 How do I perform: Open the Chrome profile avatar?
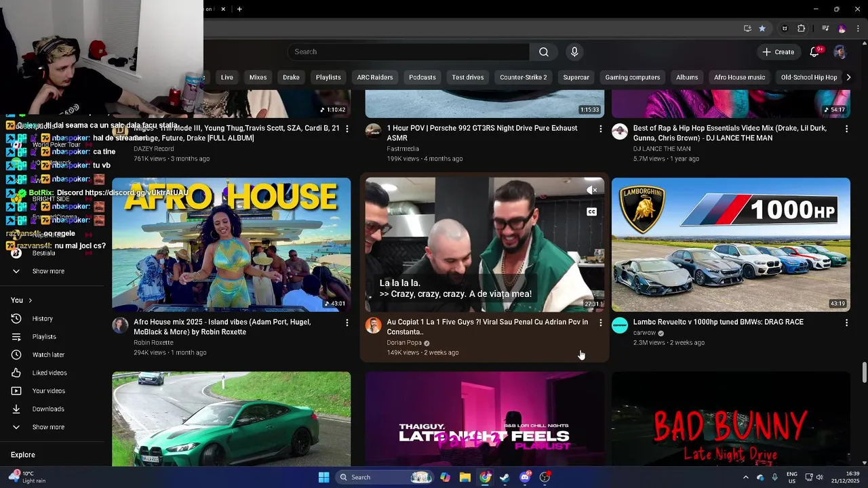coord(842,28)
